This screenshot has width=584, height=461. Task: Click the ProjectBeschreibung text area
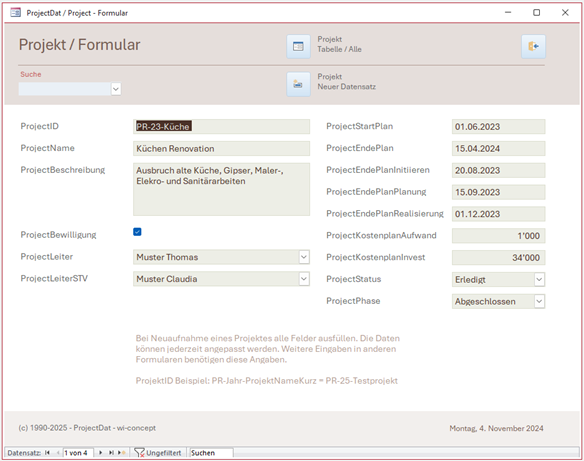[x=221, y=189]
